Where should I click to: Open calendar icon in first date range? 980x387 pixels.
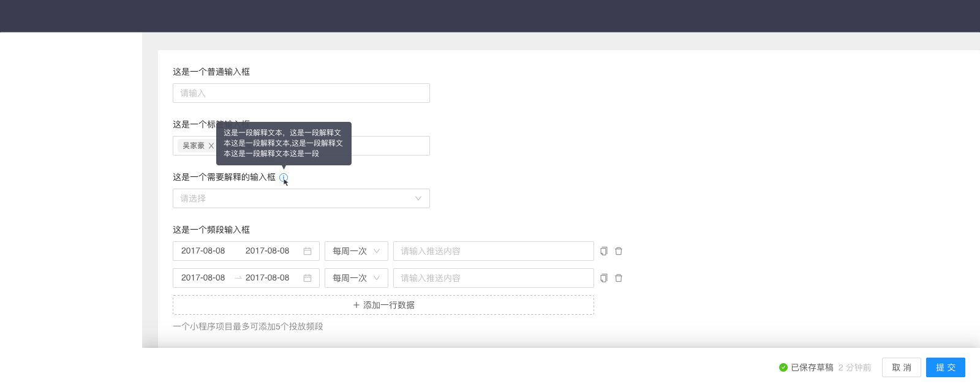tap(307, 251)
